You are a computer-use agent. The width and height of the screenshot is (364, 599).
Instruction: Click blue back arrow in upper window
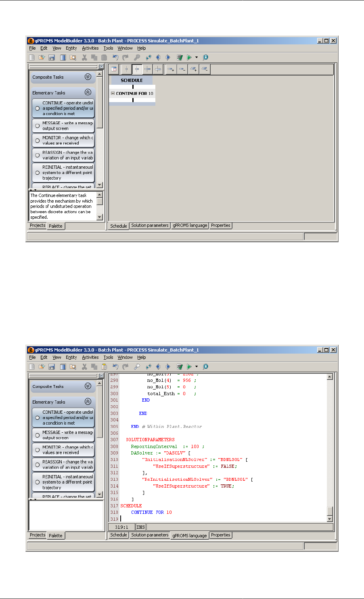coord(158,58)
